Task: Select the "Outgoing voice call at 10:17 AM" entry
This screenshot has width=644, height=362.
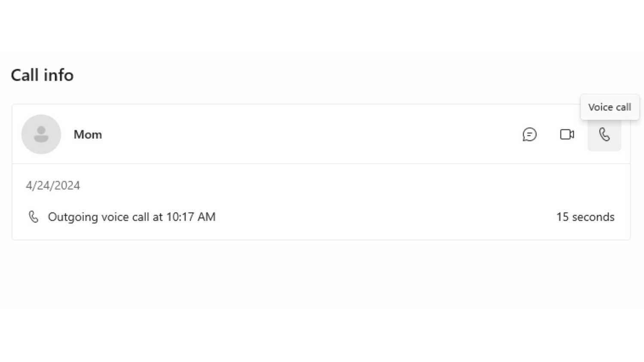Action: (x=131, y=217)
